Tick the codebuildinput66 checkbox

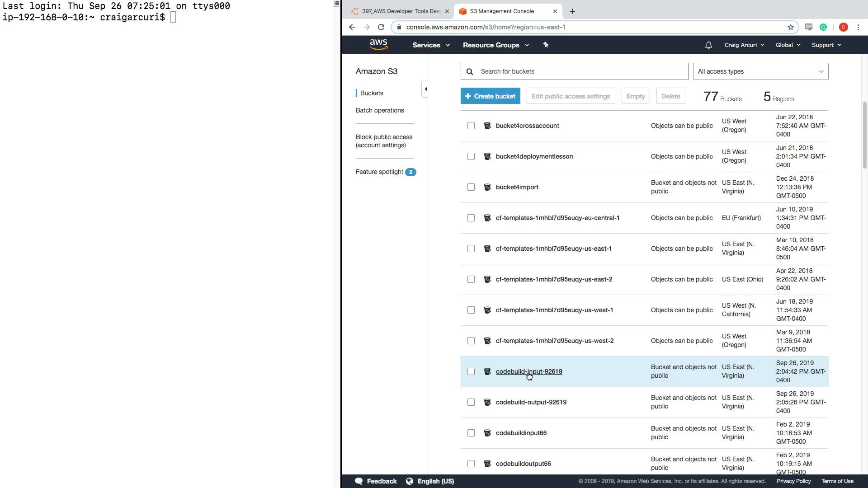[x=471, y=433]
